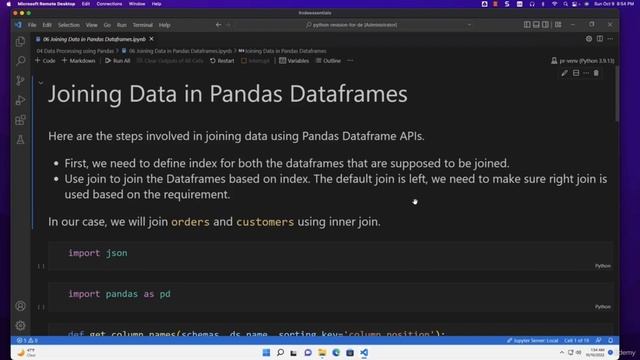Image resolution: width=640 pixels, height=360 pixels.
Task: Select the pr-venv Python kernel picker
Action: point(582,61)
